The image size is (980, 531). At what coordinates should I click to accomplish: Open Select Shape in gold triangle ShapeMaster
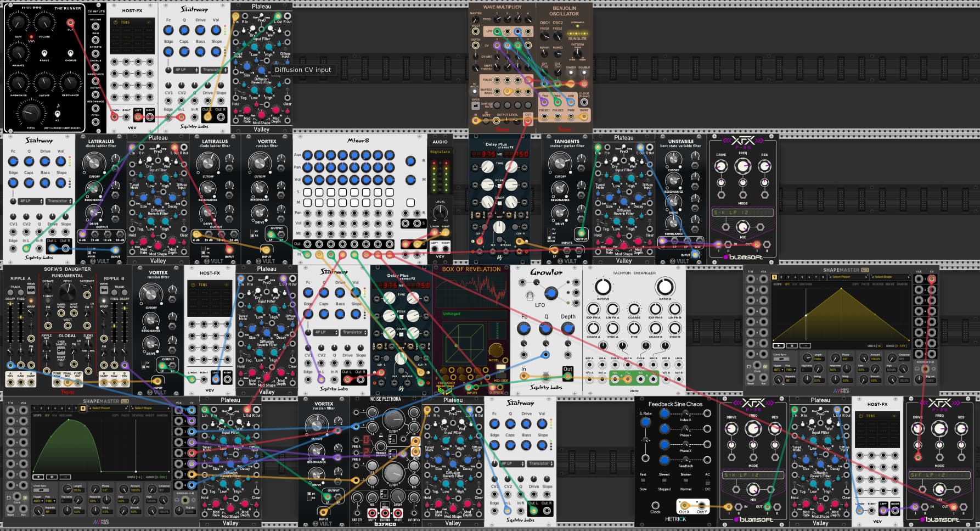click(884, 277)
